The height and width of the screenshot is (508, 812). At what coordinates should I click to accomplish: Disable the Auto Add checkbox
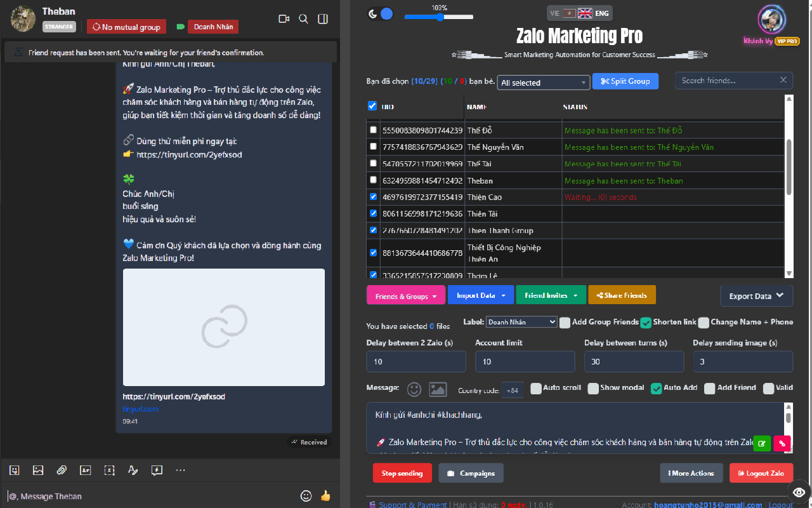pos(656,388)
